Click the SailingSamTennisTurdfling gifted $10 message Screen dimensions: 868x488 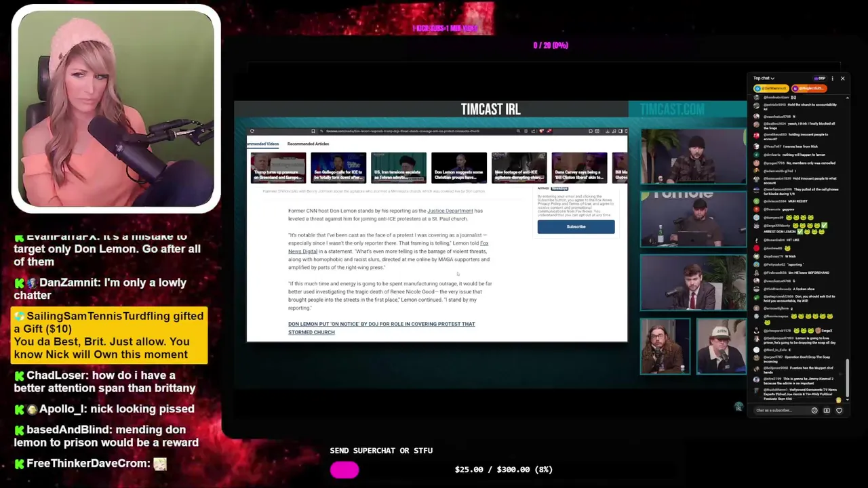click(109, 335)
